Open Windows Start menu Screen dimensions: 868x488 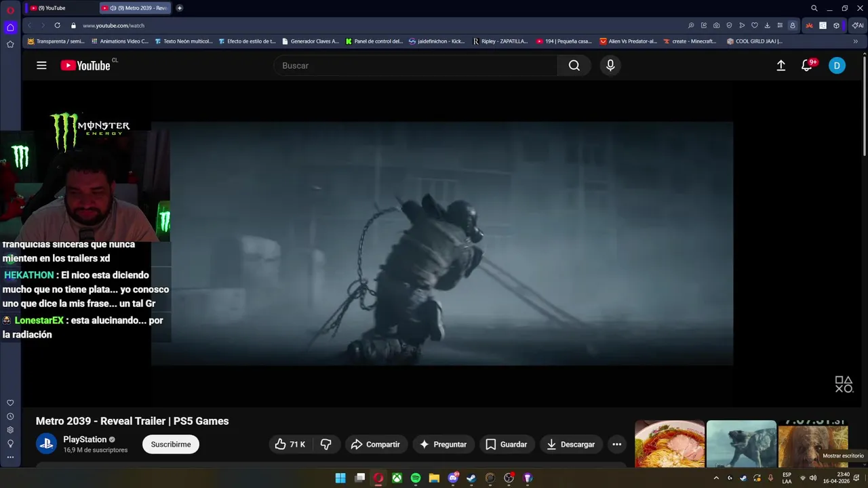pos(340,478)
